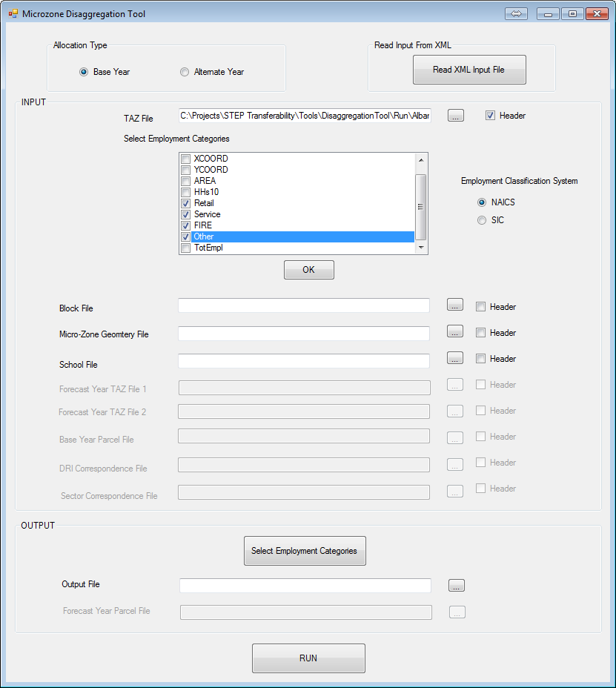Click the app icon in title bar

coord(13,14)
